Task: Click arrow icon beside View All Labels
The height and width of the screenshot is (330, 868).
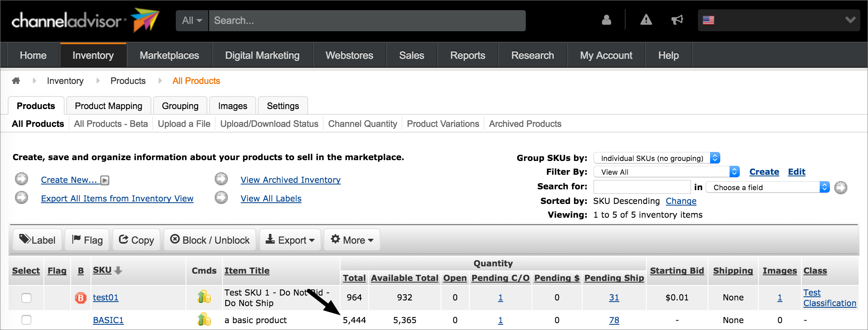Action: pos(221,197)
